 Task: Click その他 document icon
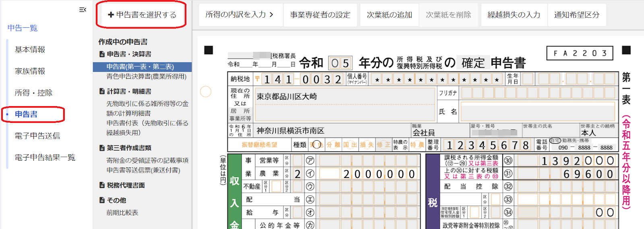102,200
